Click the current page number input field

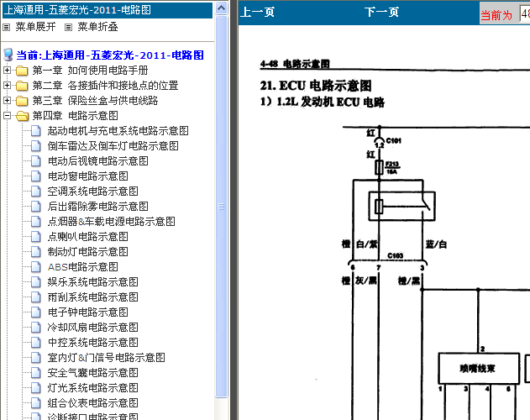tap(525, 14)
